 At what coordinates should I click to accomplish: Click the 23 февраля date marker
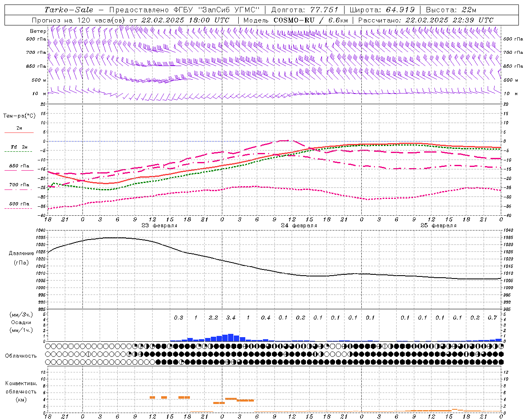point(159,226)
